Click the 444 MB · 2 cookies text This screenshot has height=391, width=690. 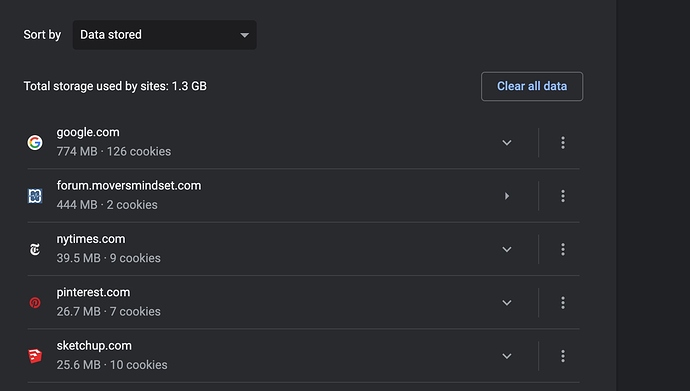tap(107, 205)
